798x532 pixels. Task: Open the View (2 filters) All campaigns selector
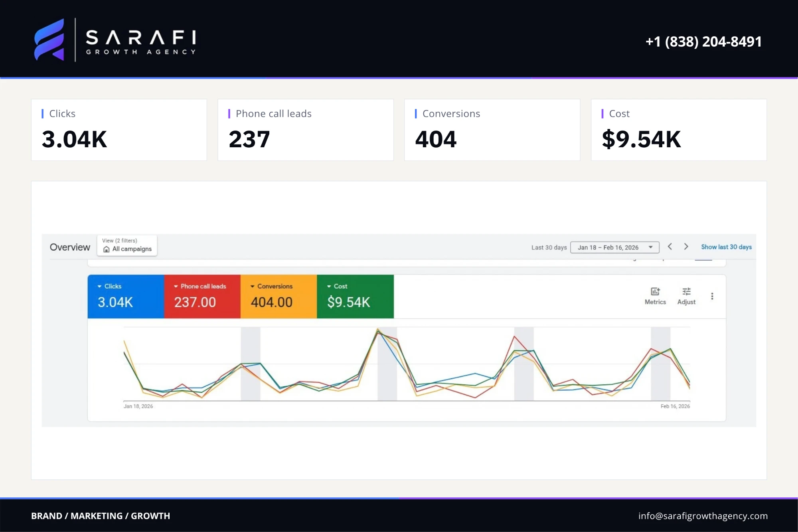(x=127, y=245)
